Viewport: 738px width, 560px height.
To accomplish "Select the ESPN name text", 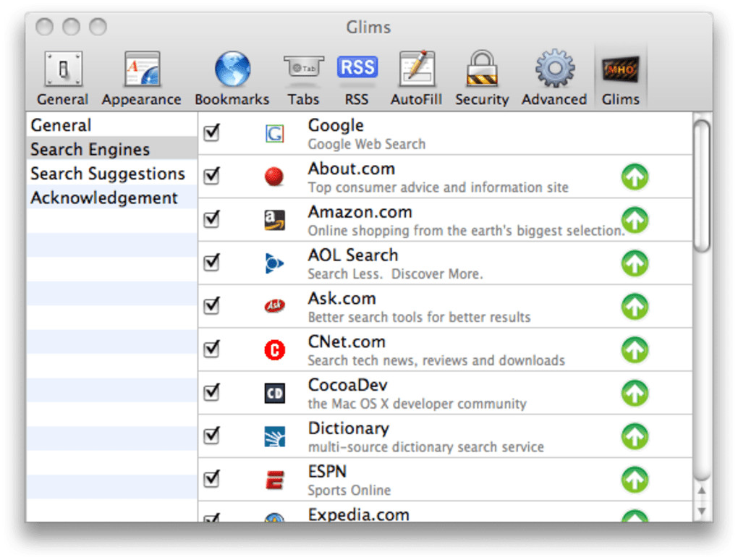I will click(x=327, y=472).
